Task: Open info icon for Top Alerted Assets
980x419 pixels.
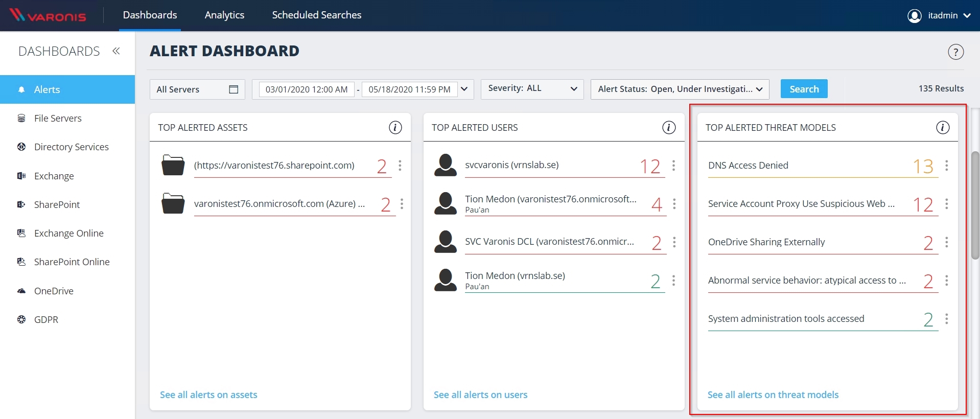Action: coord(395,128)
